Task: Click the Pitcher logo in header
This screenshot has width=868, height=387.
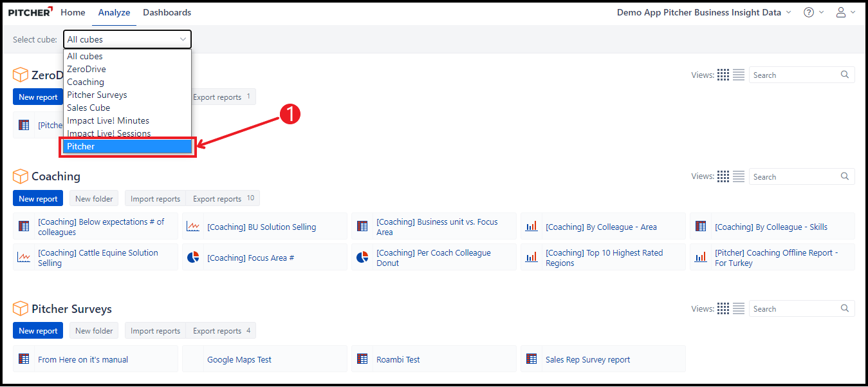Action: [x=30, y=12]
